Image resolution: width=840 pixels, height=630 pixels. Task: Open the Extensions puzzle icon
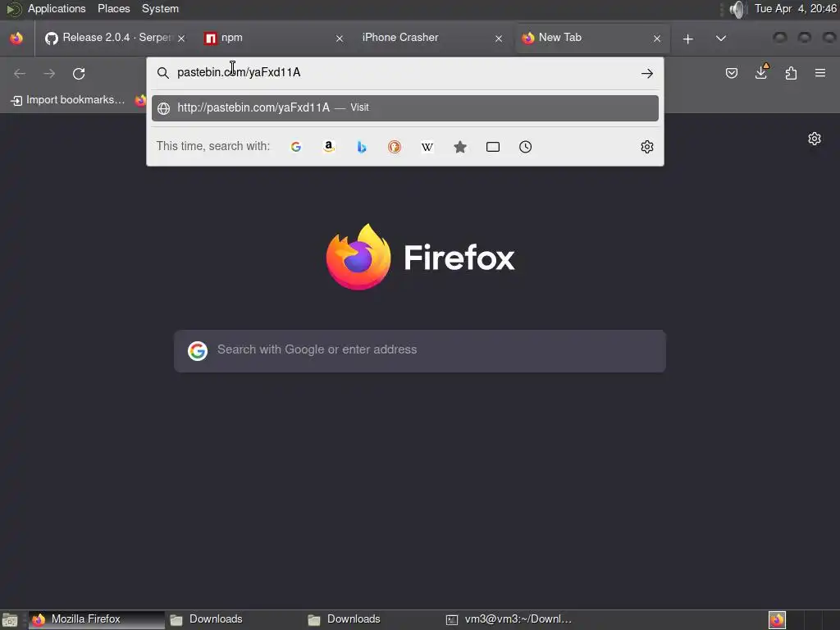[791, 73]
